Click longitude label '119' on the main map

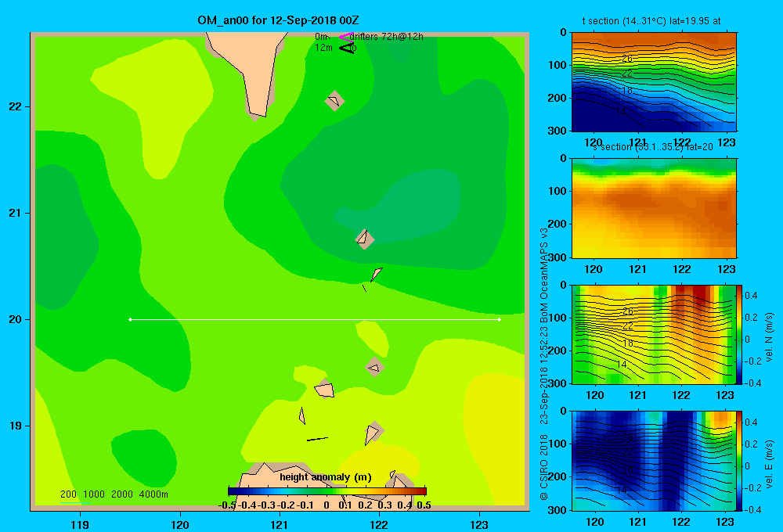coord(80,524)
